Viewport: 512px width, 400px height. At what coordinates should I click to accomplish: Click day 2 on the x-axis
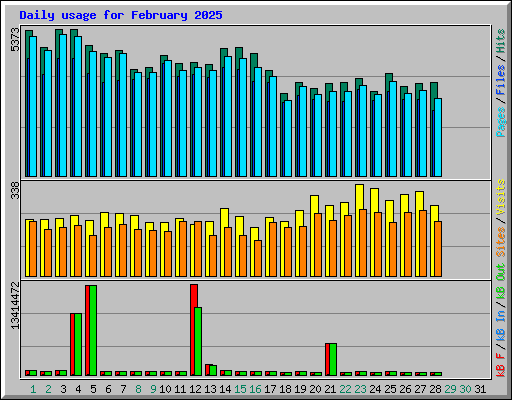click(x=48, y=389)
